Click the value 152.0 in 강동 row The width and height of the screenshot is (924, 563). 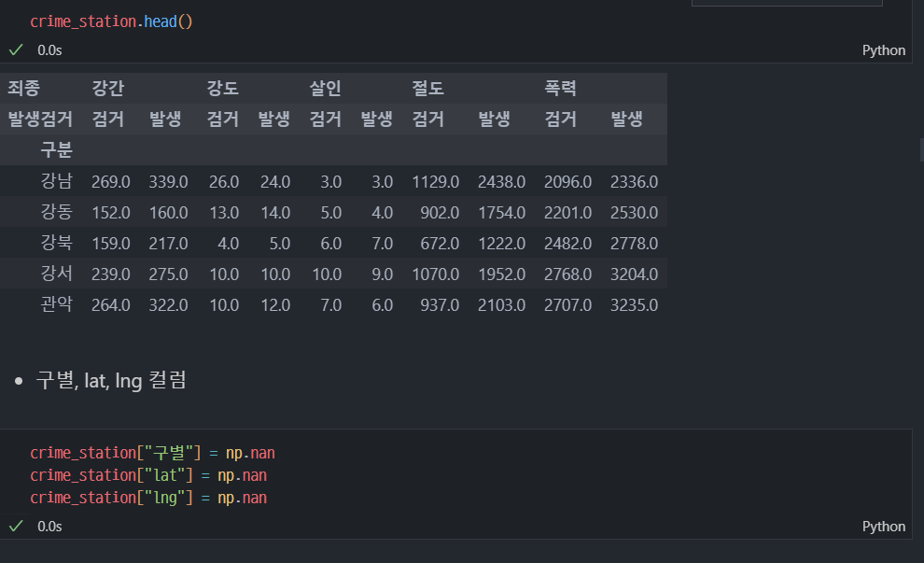111,212
